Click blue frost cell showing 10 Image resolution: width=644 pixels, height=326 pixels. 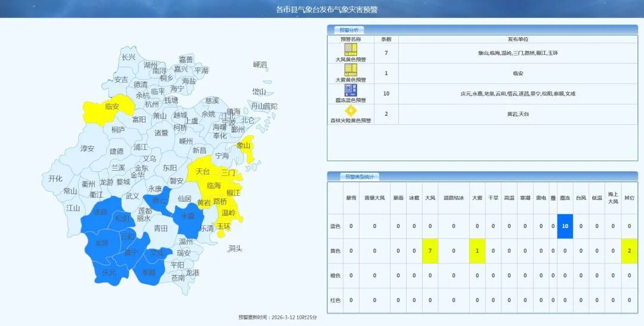[565, 226]
